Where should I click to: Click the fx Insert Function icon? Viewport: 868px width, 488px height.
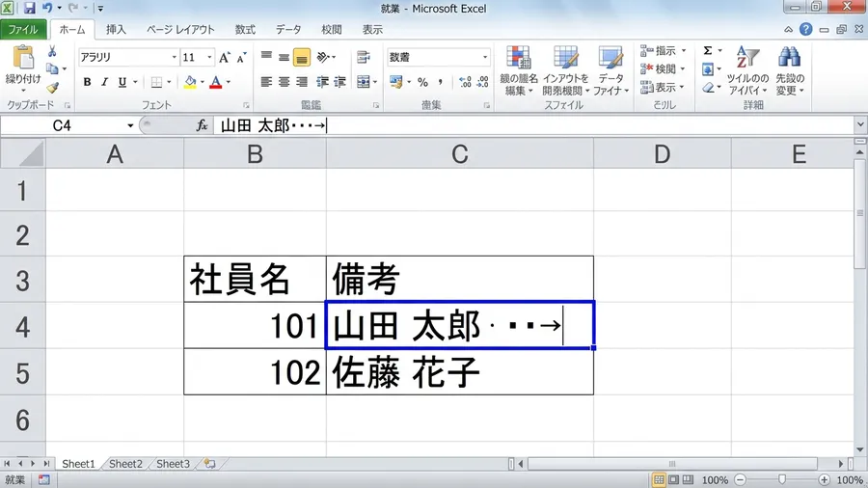pos(203,126)
